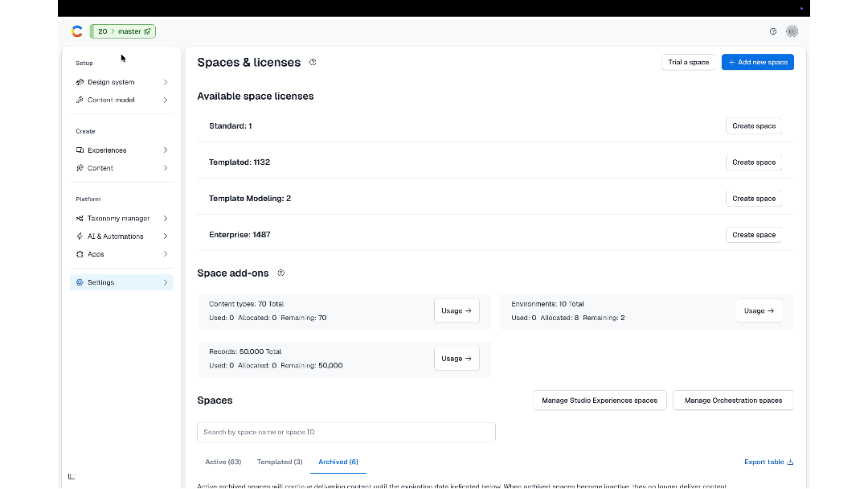Click Export table link
This screenshot has width=868, height=489.
pyautogui.click(x=769, y=462)
